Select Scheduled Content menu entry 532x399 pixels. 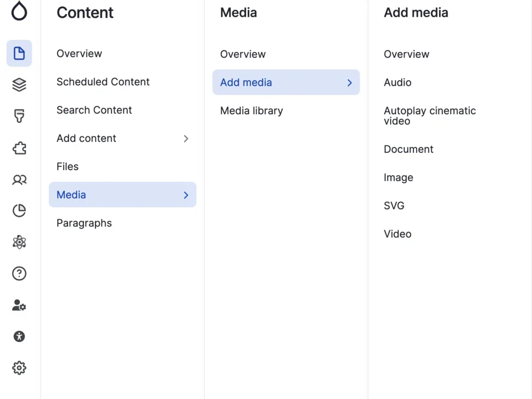[x=103, y=81]
